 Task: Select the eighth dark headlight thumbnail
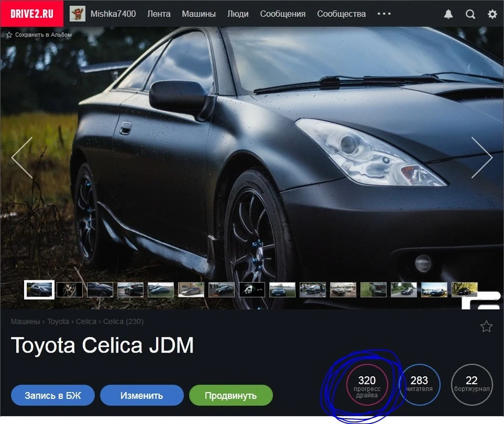(x=252, y=290)
